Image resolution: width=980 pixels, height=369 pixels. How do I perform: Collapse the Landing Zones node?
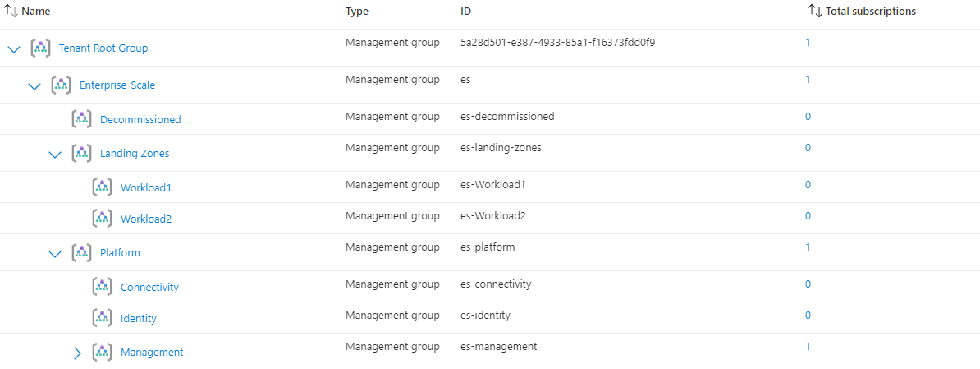pyautogui.click(x=55, y=155)
